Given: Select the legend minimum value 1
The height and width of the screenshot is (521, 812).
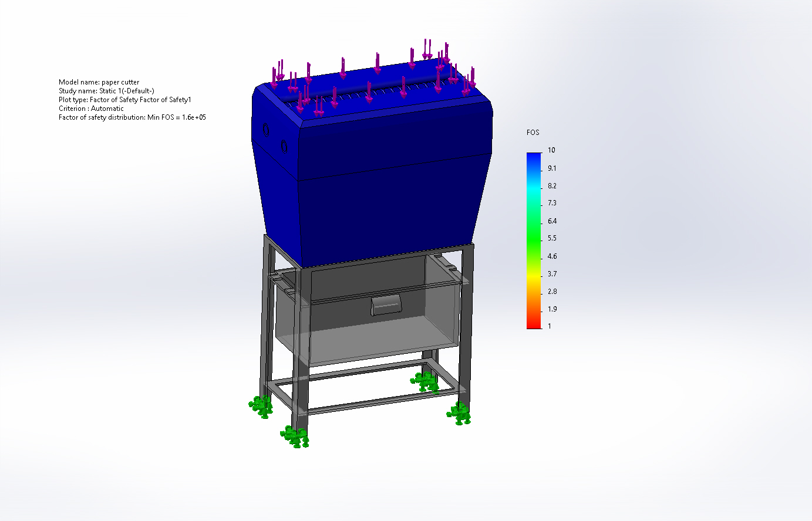Looking at the screenshot, I should 550,326.
